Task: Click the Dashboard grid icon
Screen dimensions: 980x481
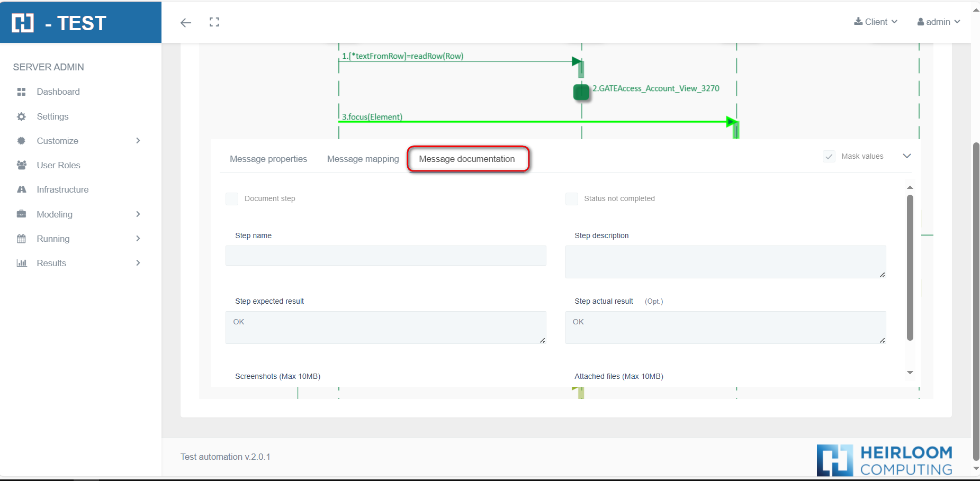Action: coord(21,92)
